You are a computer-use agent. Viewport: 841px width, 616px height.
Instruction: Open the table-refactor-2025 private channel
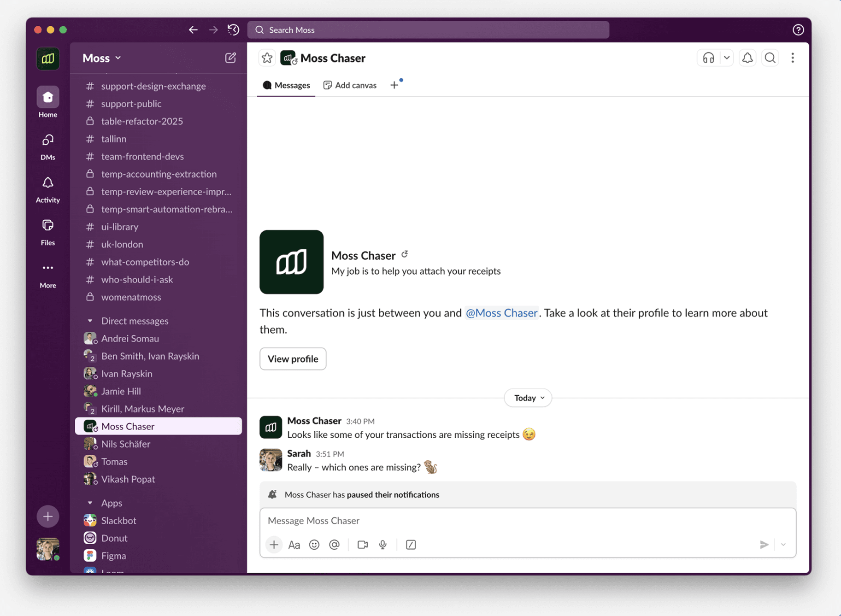pos(158,121)
